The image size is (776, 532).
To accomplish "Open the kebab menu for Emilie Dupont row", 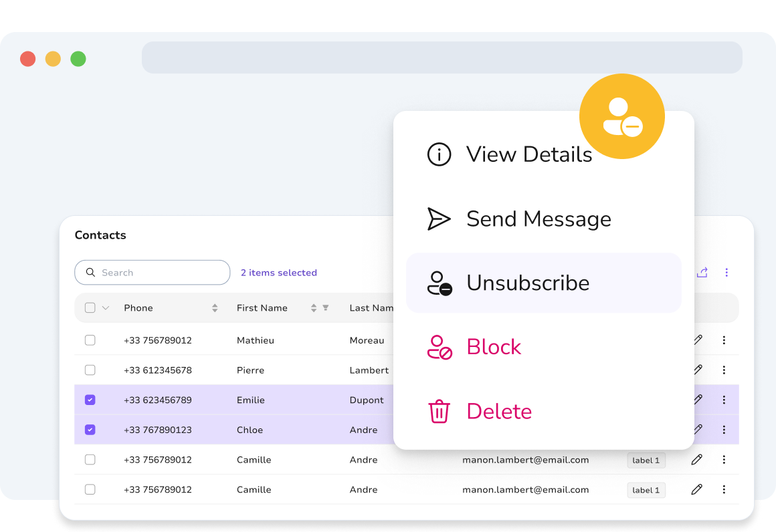I will point(724,400).
